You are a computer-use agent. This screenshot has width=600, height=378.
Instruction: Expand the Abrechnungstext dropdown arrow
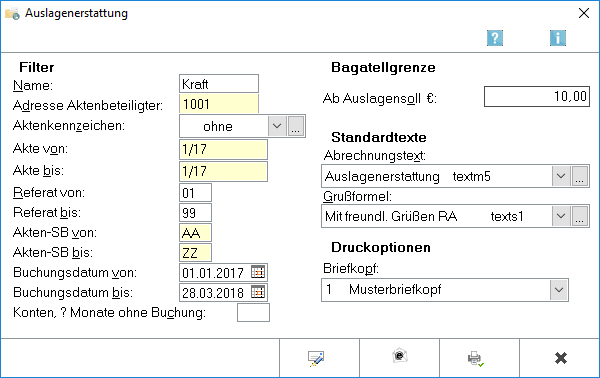pyautogui.click(x=561, y=176)
